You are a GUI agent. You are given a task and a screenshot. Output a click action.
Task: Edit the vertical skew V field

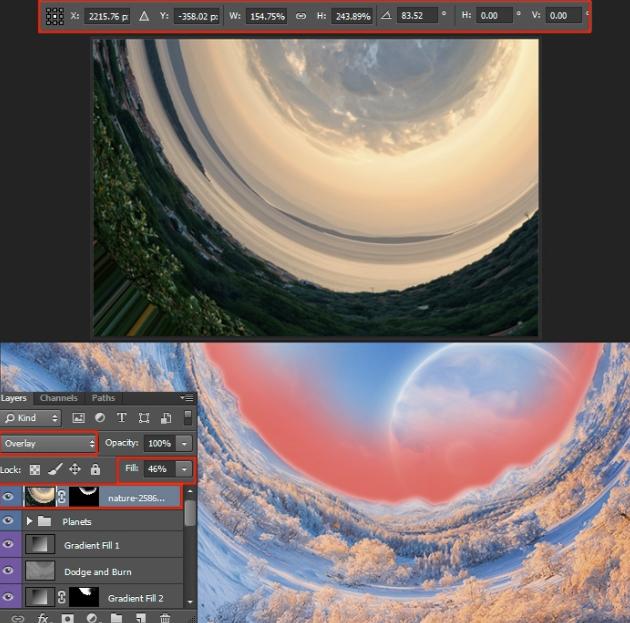(563, 16)
